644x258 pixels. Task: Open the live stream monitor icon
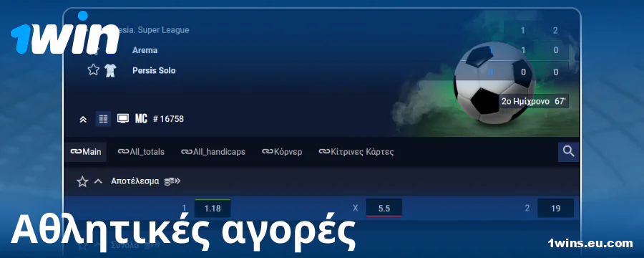click(123, 119)
